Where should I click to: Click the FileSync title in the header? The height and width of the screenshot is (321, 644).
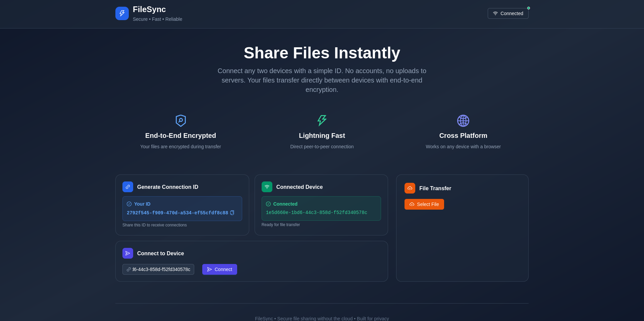[149, 9]
